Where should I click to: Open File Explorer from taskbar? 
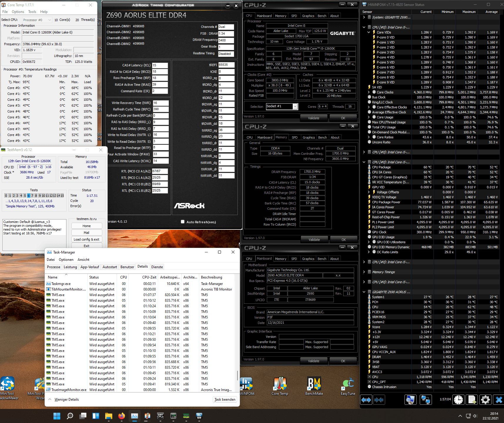coord(109,416)
